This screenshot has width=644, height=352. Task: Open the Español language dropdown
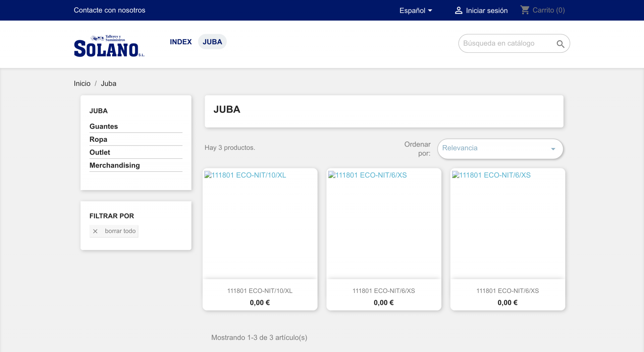(x=416, y=10)
